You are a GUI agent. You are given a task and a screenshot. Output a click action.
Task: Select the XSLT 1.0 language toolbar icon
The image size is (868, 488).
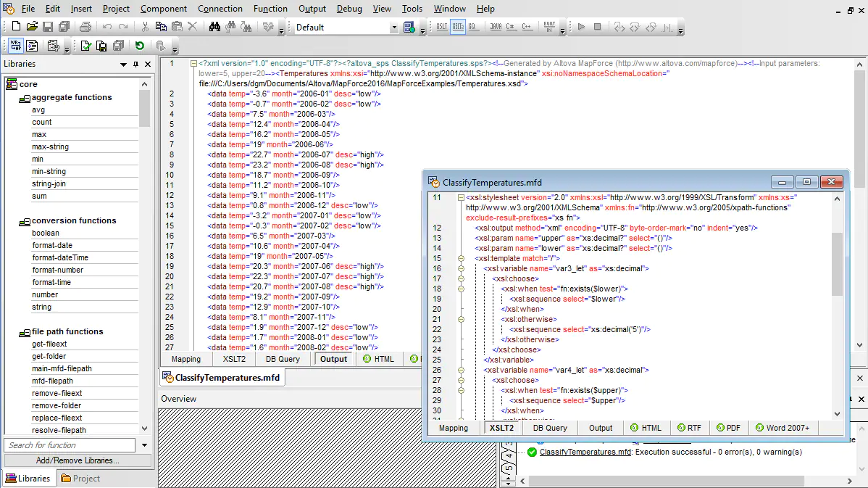tap(442, 27)
